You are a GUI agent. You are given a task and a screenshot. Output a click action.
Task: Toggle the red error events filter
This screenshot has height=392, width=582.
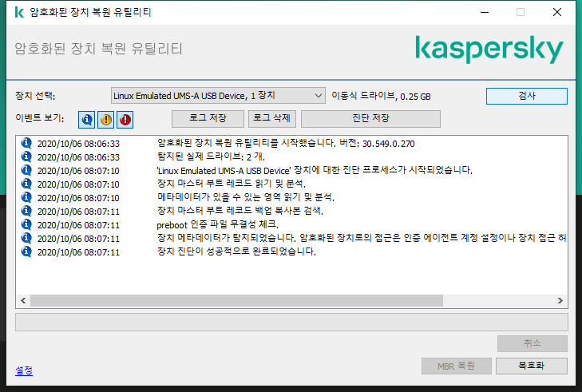pyautogui.click(x=125, y=120)
